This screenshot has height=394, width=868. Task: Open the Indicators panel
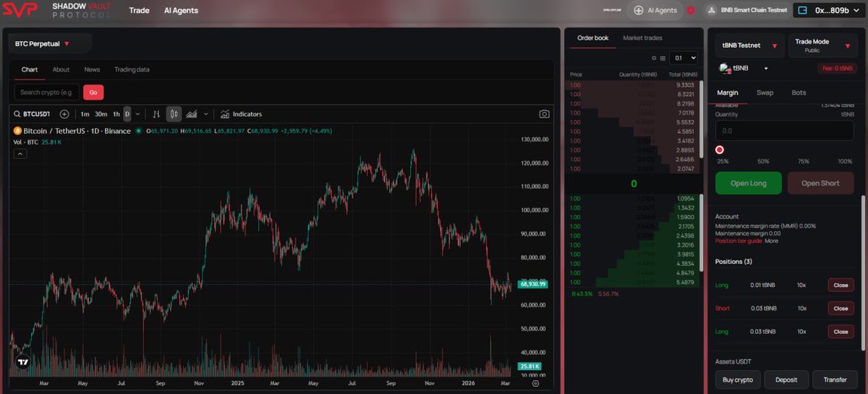point(241,114)
